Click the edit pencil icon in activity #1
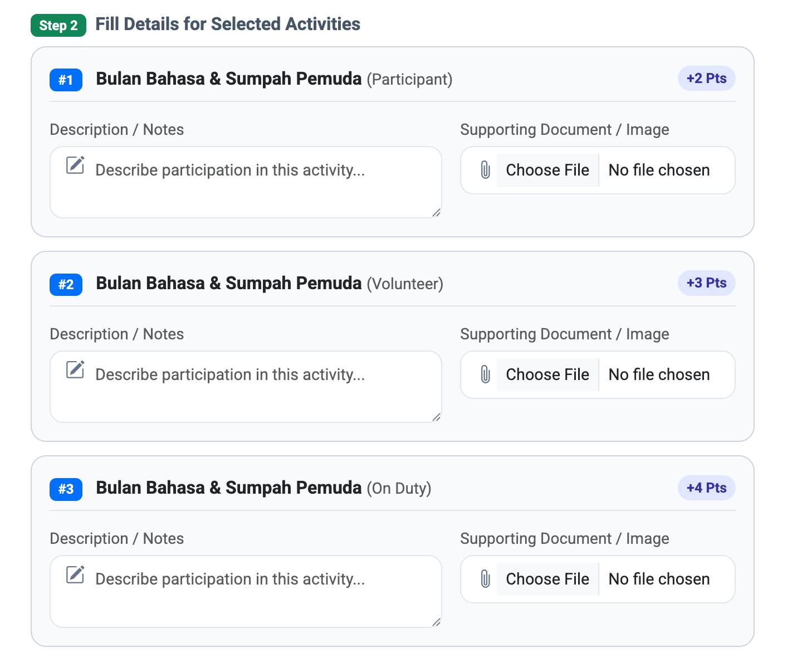 pyautogui.click(x=75, y=165)
